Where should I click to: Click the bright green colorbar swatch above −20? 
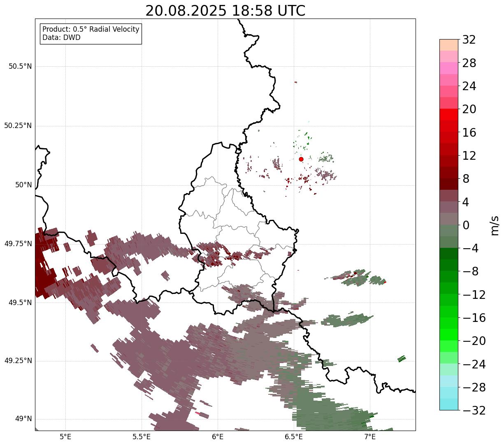(449, 335)
